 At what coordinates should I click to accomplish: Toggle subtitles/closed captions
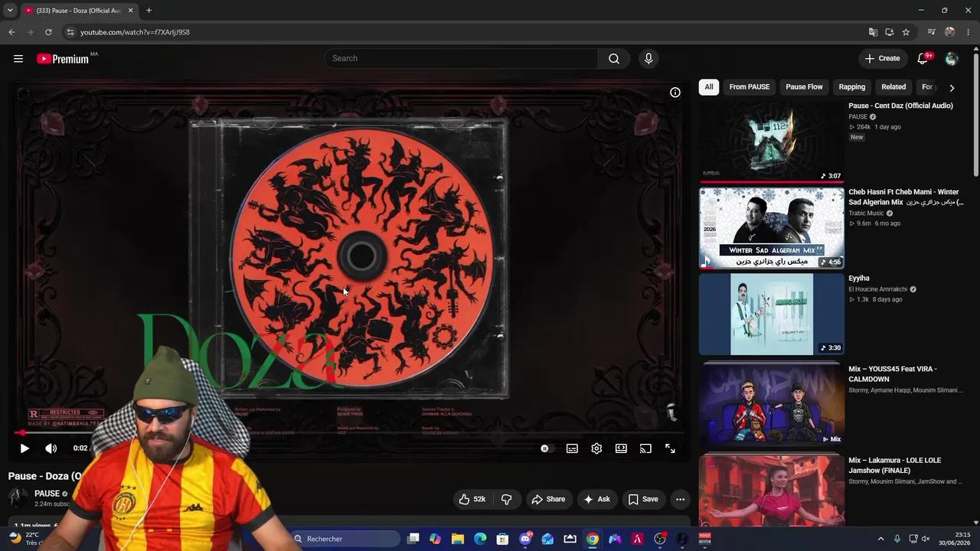(x=572, y=448)
